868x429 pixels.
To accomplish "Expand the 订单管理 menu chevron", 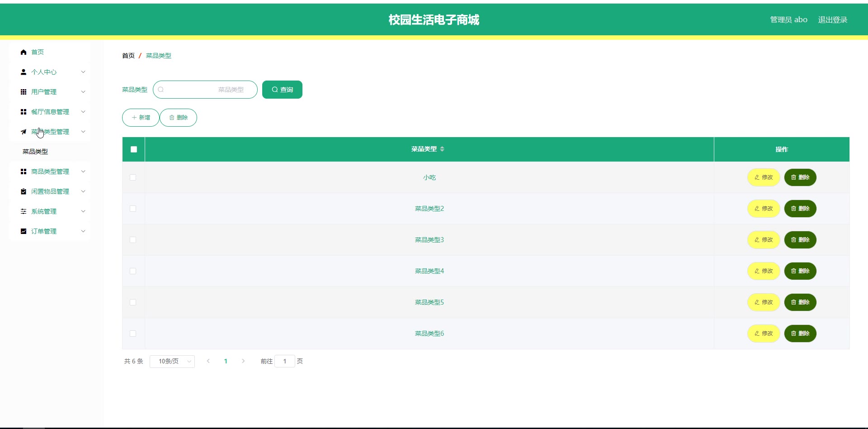I will pyautogui.click(x=83, y=231).
